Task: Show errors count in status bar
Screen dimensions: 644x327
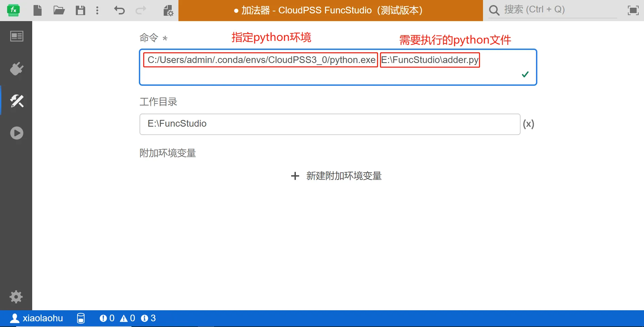Action: coord(107,318)
